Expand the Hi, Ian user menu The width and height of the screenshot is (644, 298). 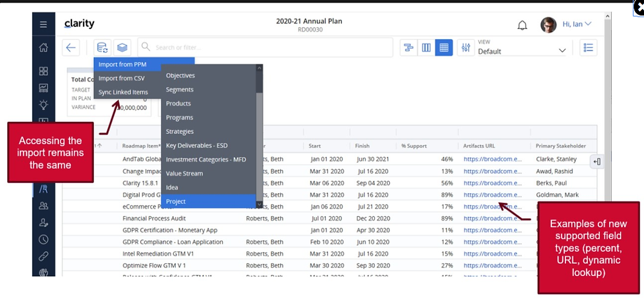pos(577,24)
